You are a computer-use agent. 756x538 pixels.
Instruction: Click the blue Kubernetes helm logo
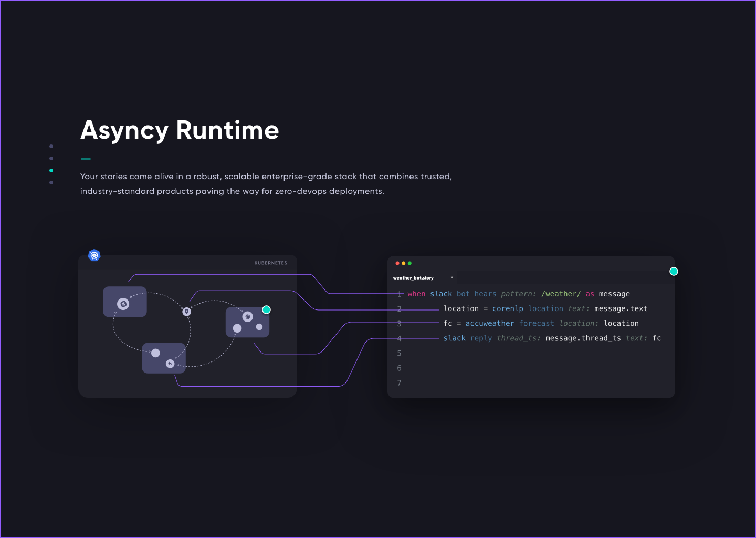[94, 255]
